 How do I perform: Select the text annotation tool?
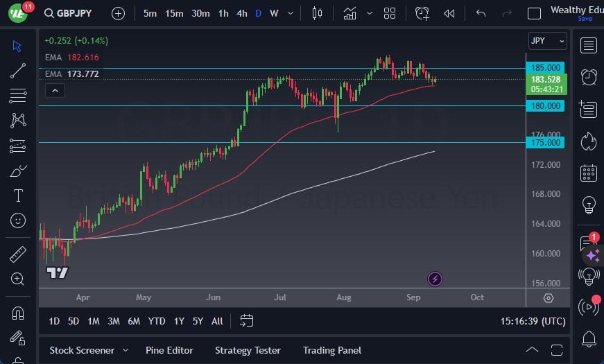click(x=19, y=196)
